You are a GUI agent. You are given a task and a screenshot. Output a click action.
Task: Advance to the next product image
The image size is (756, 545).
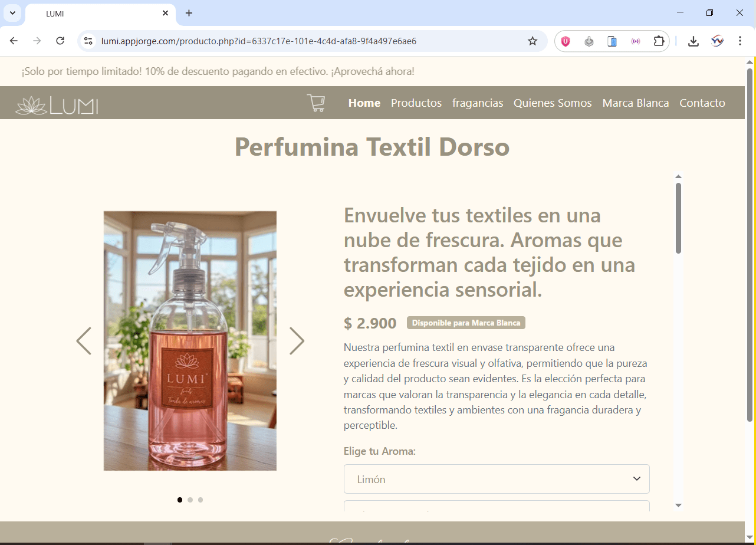point(297,341)
